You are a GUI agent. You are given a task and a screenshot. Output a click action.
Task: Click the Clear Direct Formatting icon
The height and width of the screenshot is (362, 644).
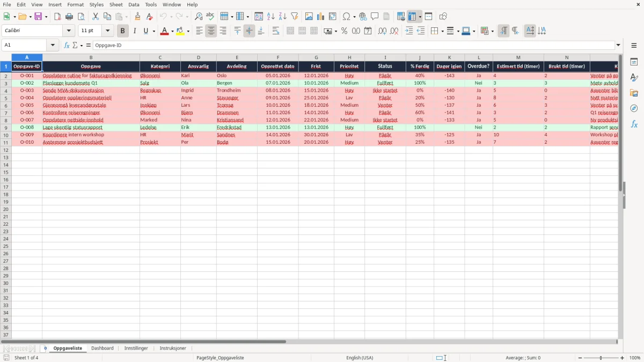tap(150, 17)
